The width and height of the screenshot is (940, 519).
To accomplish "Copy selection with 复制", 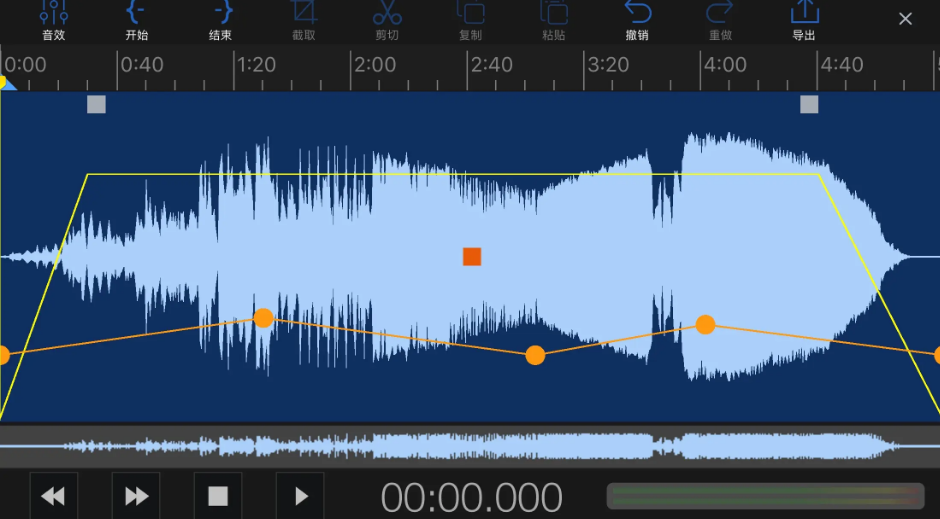I will [x=471, y=20].
